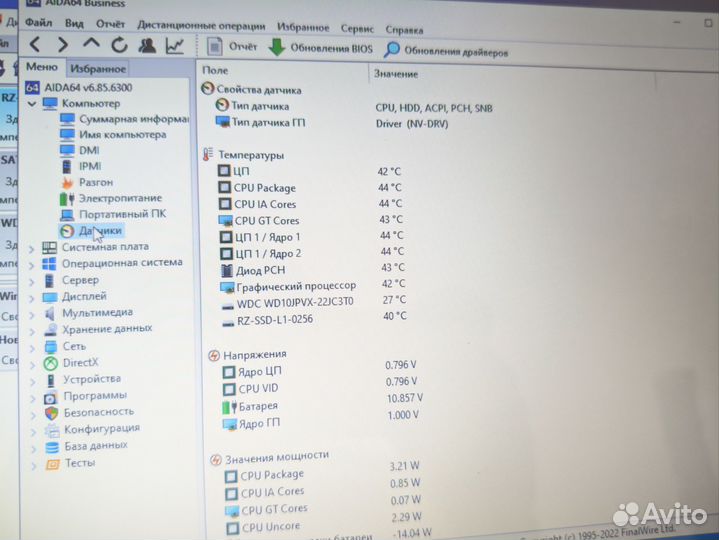
Task: Click the Тесты icon in tree
Action: coord(52,464)
